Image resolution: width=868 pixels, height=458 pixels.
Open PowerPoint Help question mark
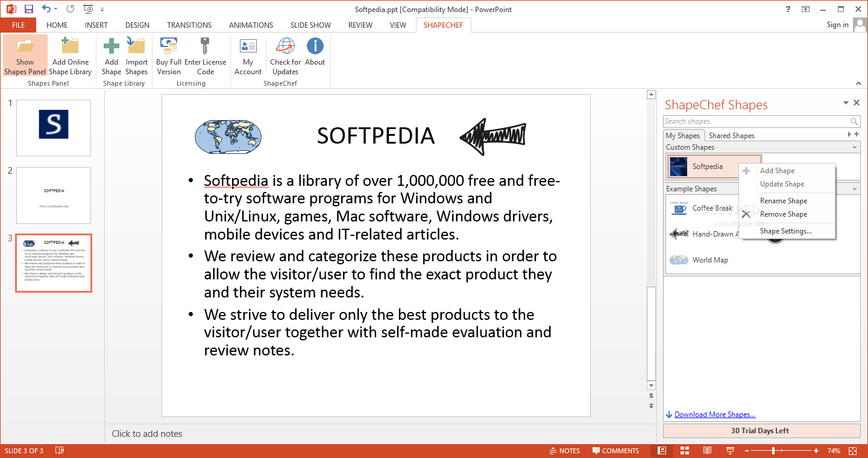point(788,9)
